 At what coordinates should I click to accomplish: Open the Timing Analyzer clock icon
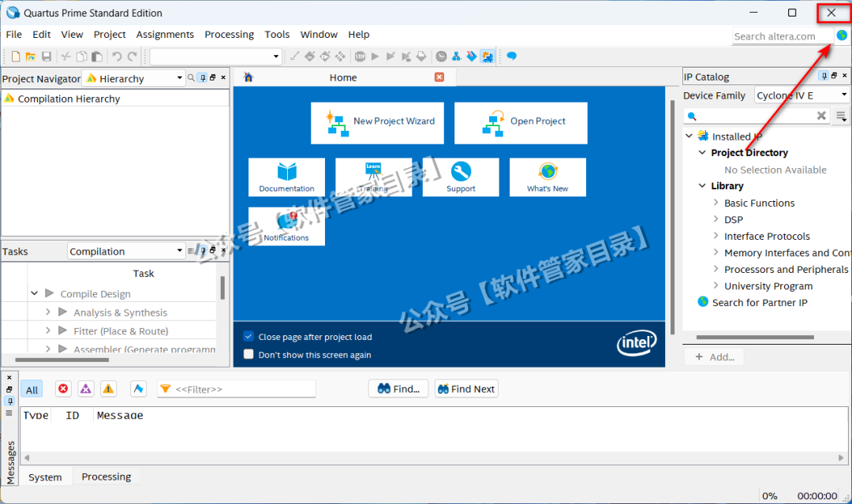tap(440, 56)
